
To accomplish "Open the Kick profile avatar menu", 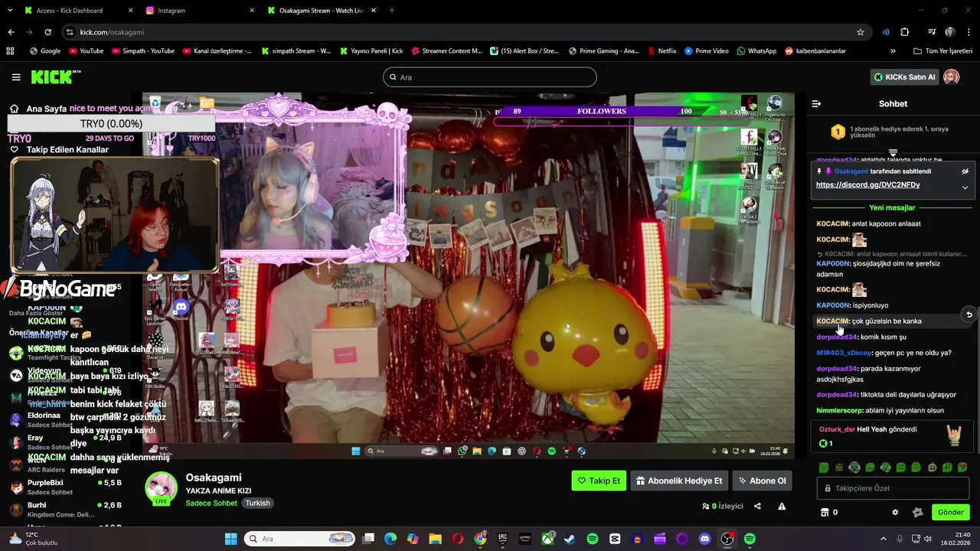I will point(952,77).
